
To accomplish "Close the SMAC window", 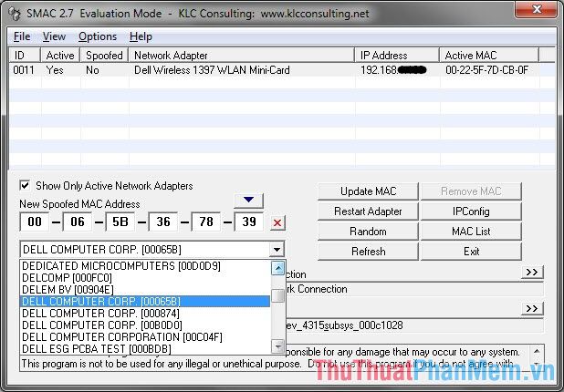I will point(537,9).
